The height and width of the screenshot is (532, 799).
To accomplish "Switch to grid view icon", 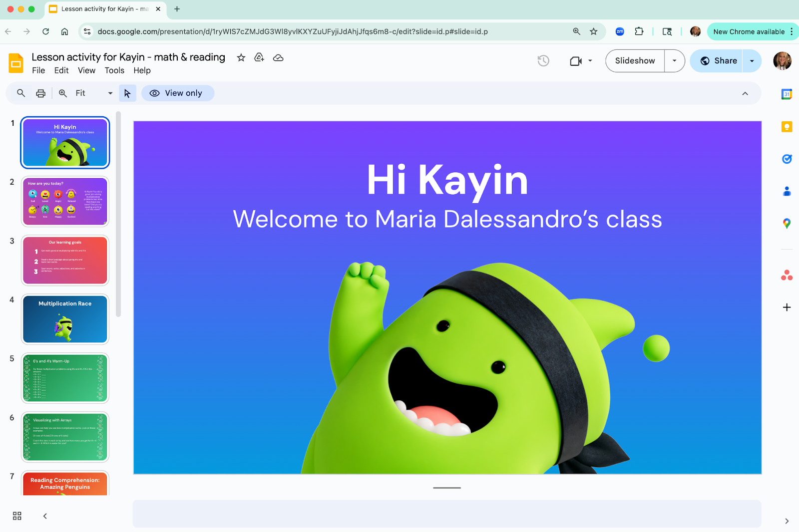I will click(17, 516).
